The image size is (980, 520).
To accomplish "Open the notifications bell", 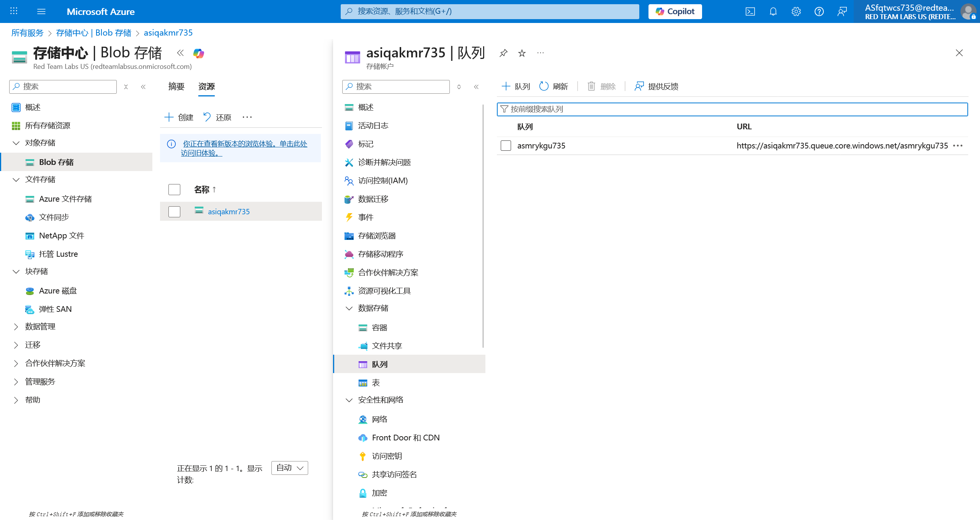I will (773, 11).
